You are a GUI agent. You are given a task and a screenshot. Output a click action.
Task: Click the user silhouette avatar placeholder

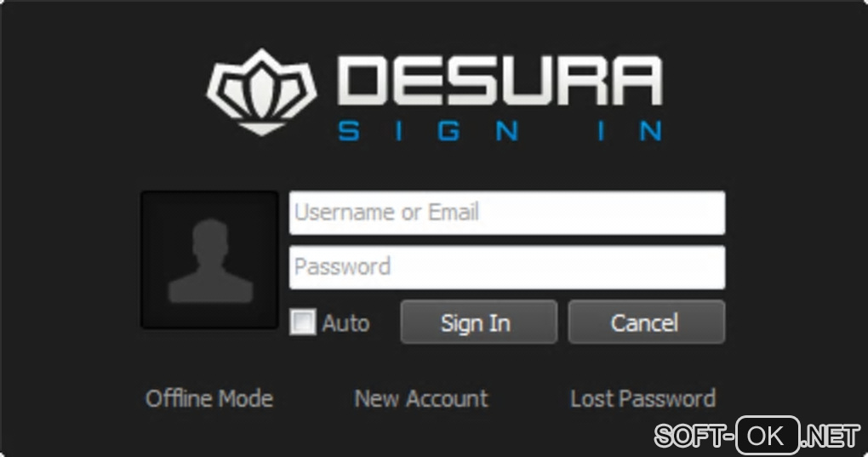[x=210, y=260]
